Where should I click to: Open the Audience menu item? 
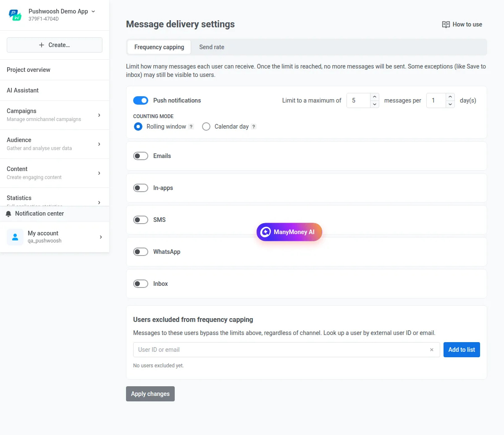click(x=55, y=144)
